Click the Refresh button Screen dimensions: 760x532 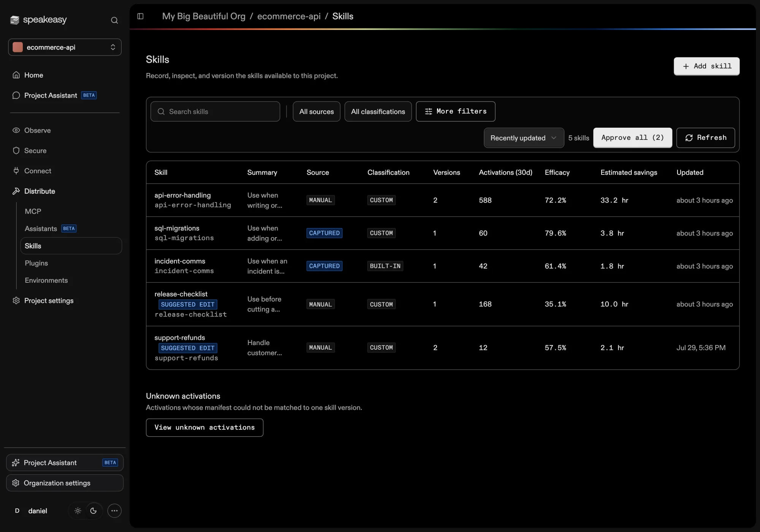[x=706, y=138]
